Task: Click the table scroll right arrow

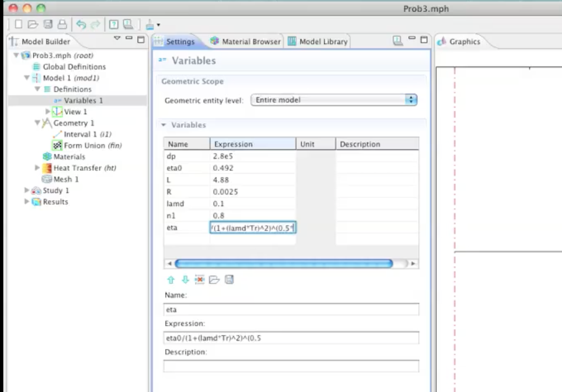Action: [413, 264]
